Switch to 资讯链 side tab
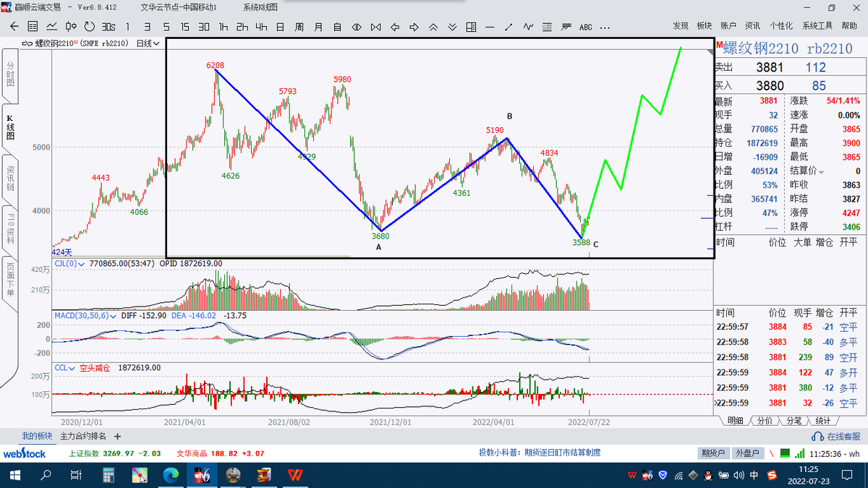This screenshot has width=868, height=488. 10,179
